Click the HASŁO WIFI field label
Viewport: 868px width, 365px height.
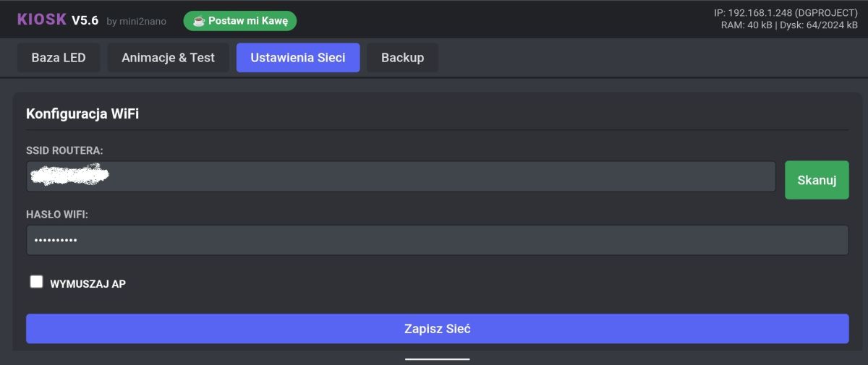(x=61, y=215)
